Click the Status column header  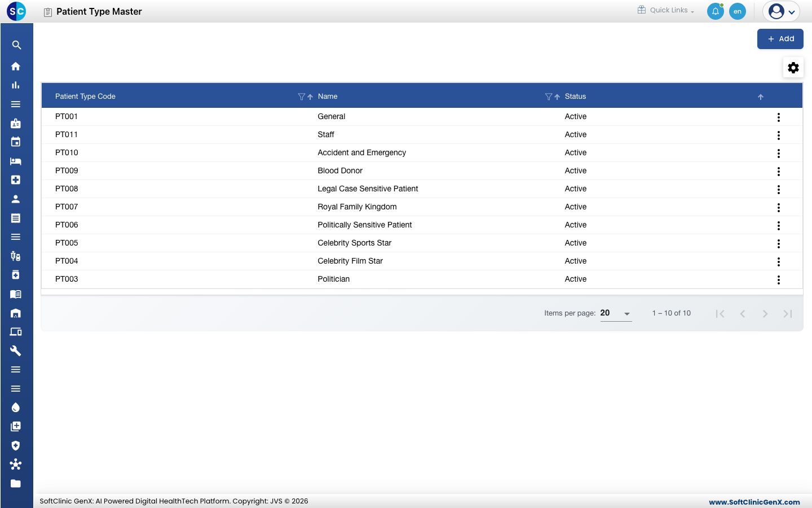pyautogui.click(x=575, y=97)
